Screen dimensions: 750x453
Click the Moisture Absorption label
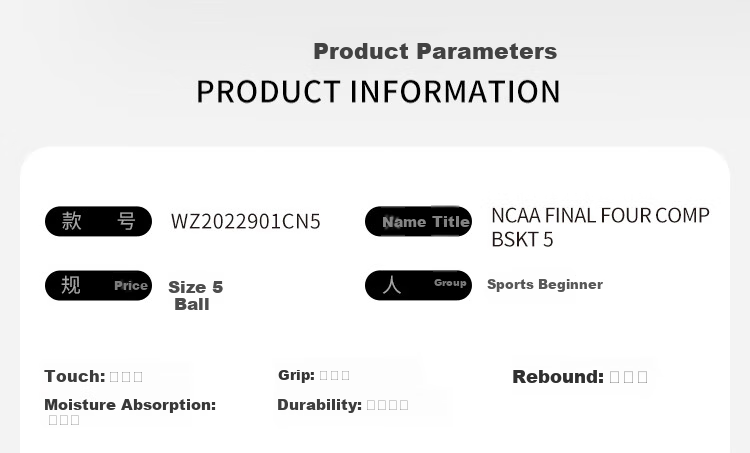pyautogui.click(x=130, y=405)
